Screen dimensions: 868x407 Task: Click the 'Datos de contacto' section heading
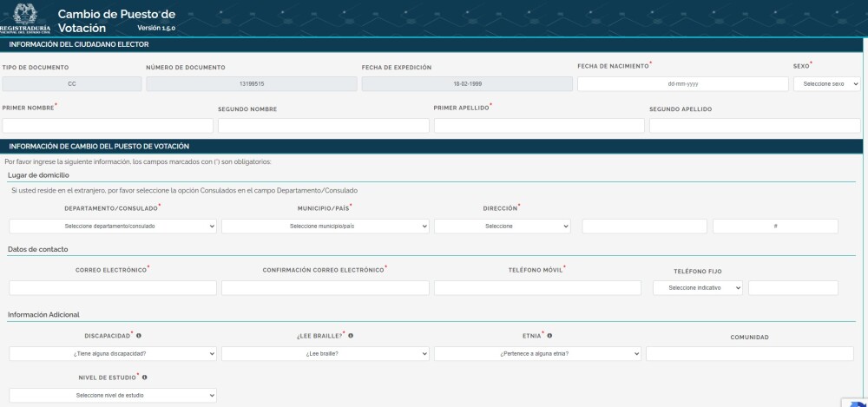click(x=38, y=250)
